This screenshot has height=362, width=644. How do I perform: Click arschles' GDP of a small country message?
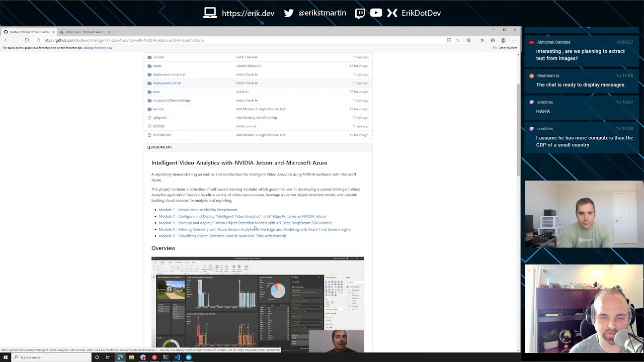(584, 141)
